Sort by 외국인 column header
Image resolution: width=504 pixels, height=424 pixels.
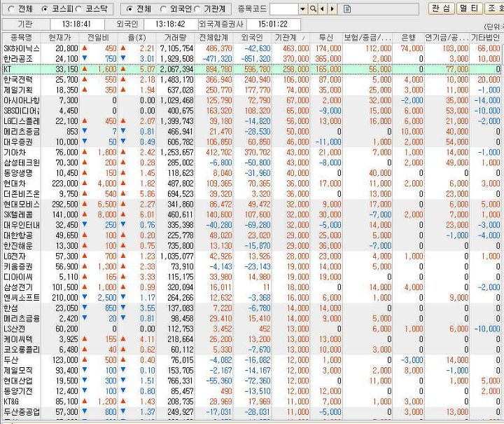tap(252, 38)
